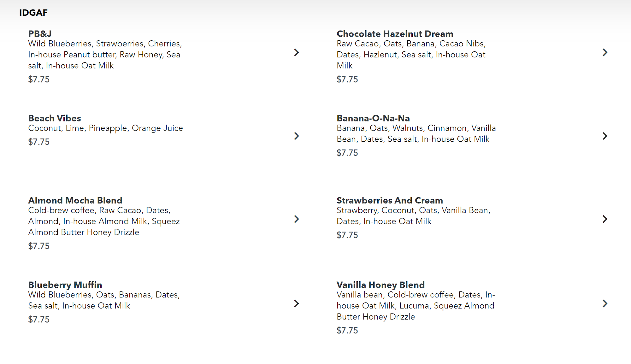
Task: Open the Vanilla Honey Blend arrow
Action: (604, 303)
